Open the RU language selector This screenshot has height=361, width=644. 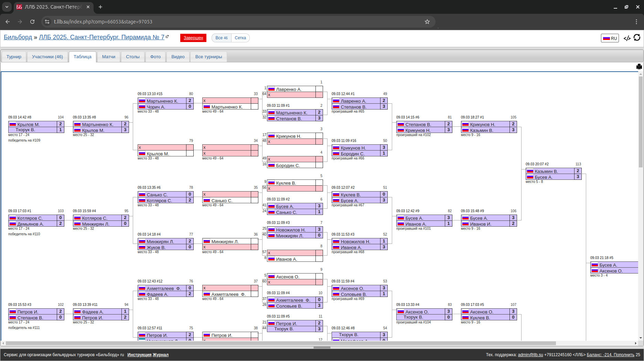coord(610,38)
